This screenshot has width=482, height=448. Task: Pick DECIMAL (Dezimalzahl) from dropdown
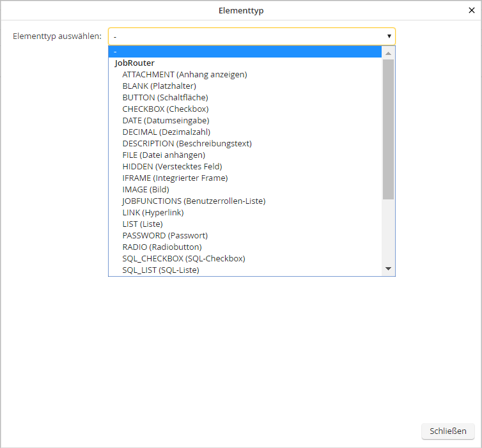[x=166, y=132]
